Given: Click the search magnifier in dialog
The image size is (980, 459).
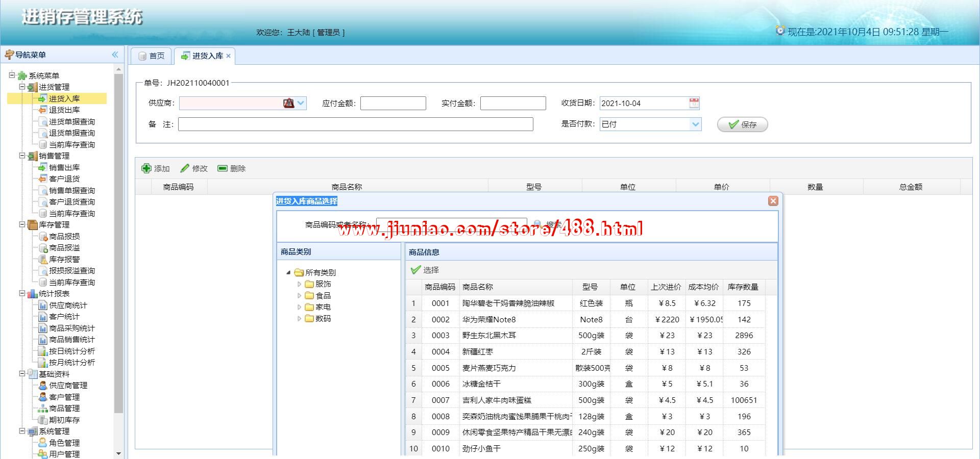Looking at the screenshot, I should click(537, 224).
